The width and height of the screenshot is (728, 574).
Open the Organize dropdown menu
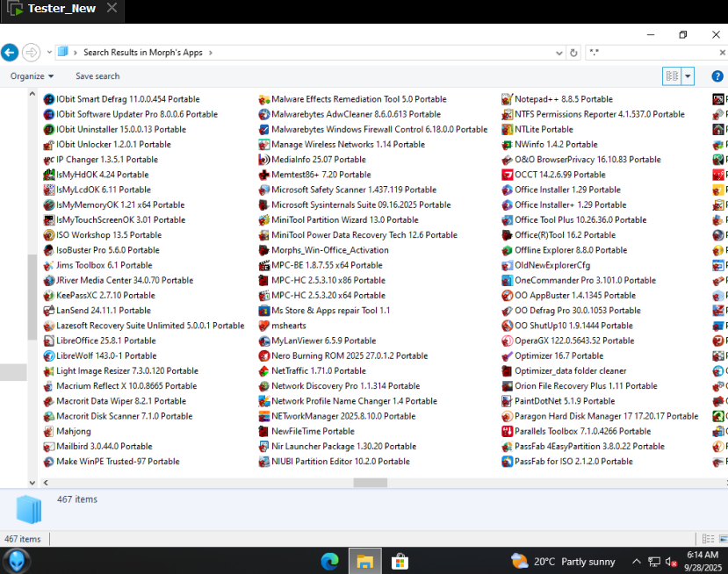(32, 76)
